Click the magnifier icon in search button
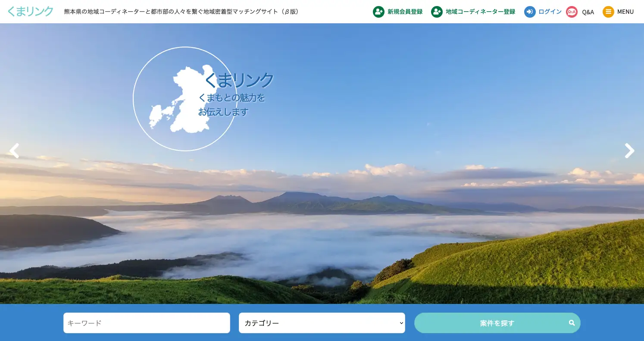 pos(572,323)
